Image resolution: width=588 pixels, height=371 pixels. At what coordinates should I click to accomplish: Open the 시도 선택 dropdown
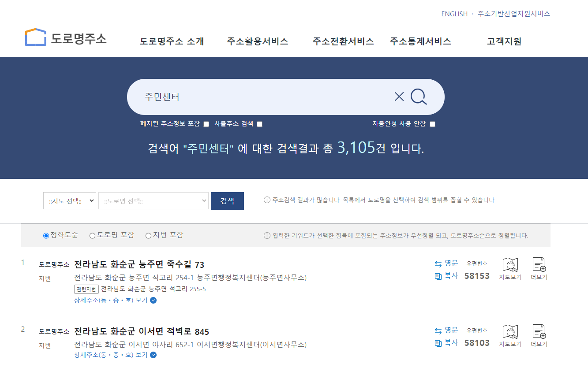point(69,200)
